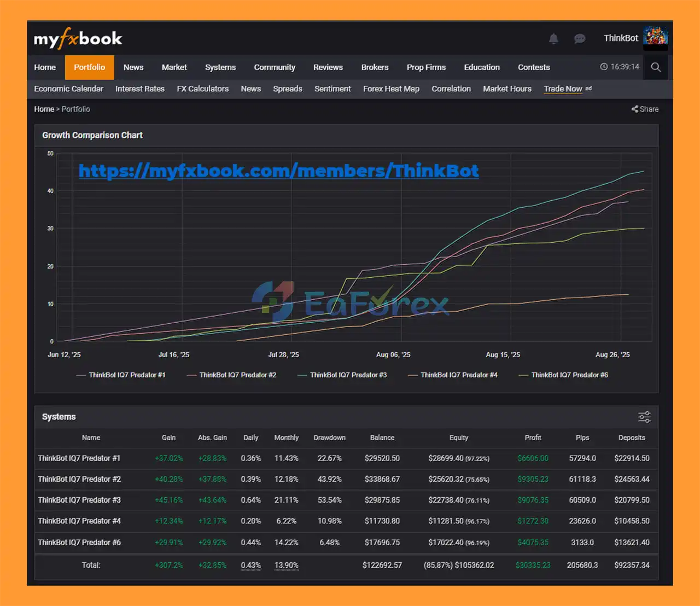Screen dimensions: 700x606
Task: Click the myfxbook logo
Action: coord(78,39)
